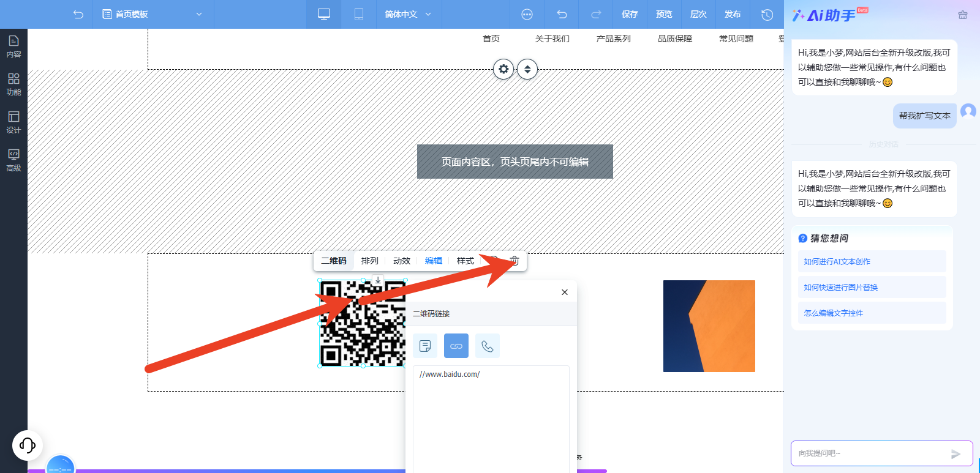980x473 pixels.
Task: Open the 首页模板 page dropdown
Action: coord(153,14)
